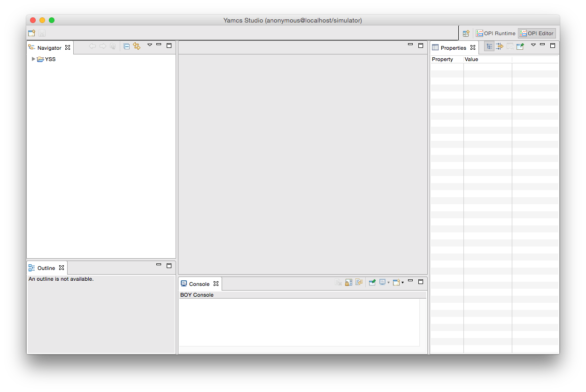Switch to the OPI Runtime perspective

(495, 33)
